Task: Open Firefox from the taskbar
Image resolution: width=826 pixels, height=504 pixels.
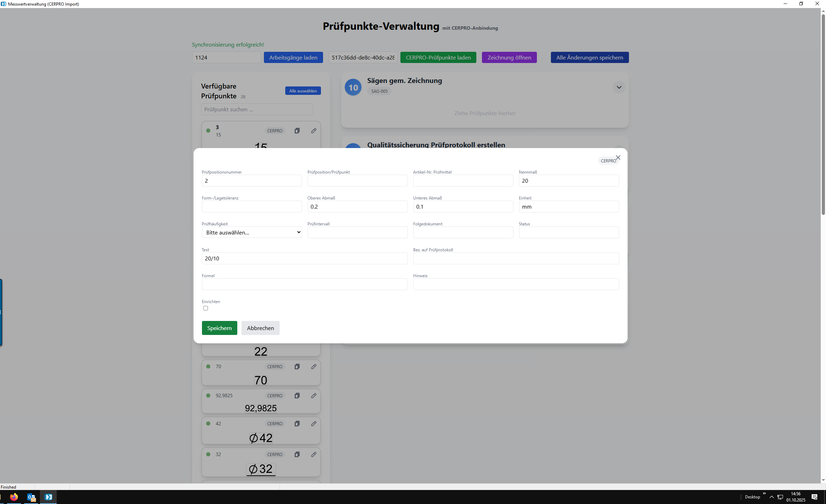Action: 14,497
